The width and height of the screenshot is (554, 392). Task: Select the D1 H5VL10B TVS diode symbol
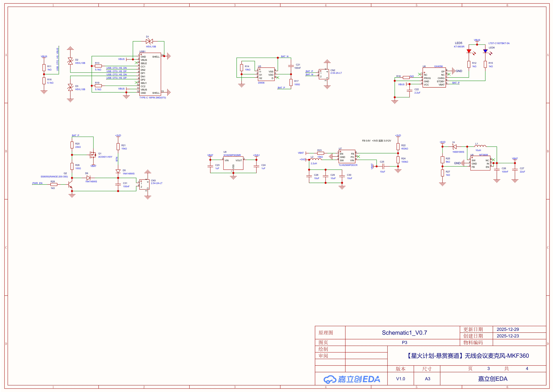point(149,41)
